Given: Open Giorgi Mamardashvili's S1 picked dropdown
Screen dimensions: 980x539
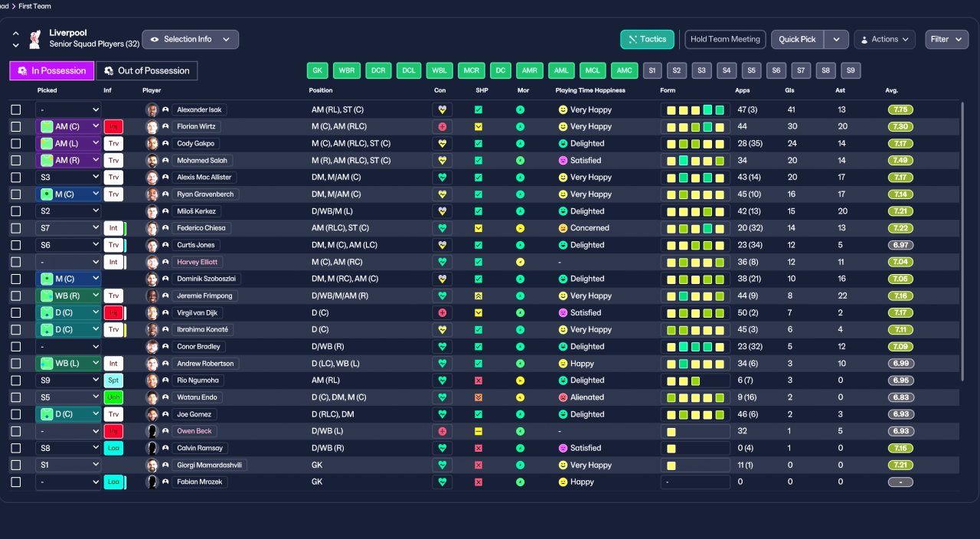Looking at the screenshot, I should 68,465.
